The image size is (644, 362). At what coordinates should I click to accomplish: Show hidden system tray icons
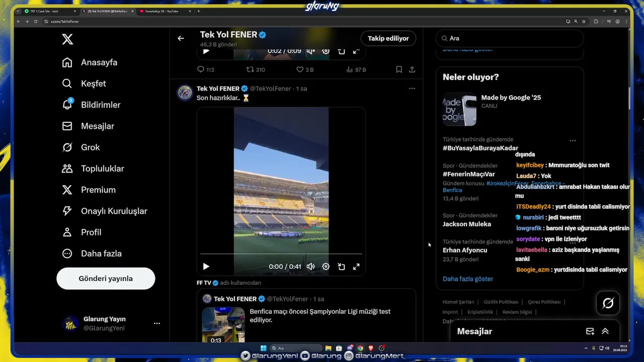pyautogui.click(x=586, y=348)
